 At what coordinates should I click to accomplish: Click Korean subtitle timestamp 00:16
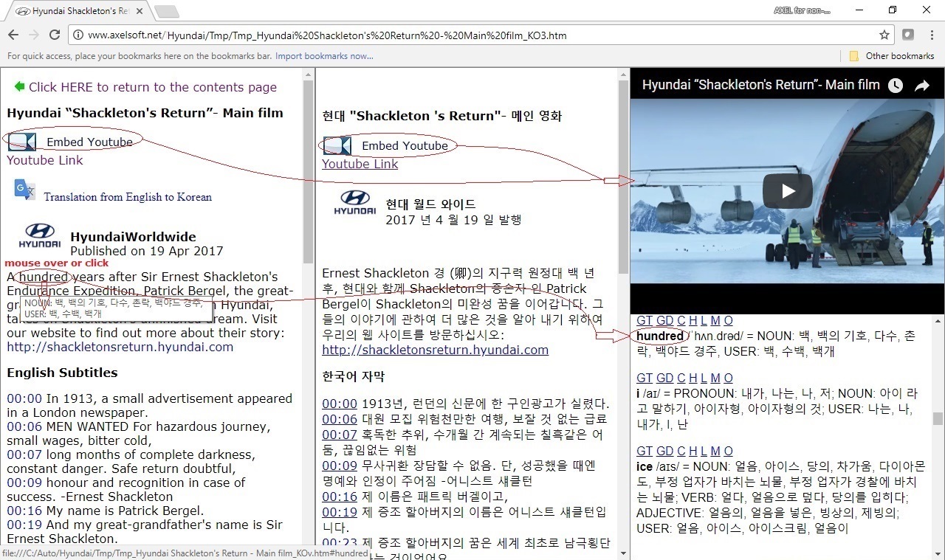coord(340,497)
